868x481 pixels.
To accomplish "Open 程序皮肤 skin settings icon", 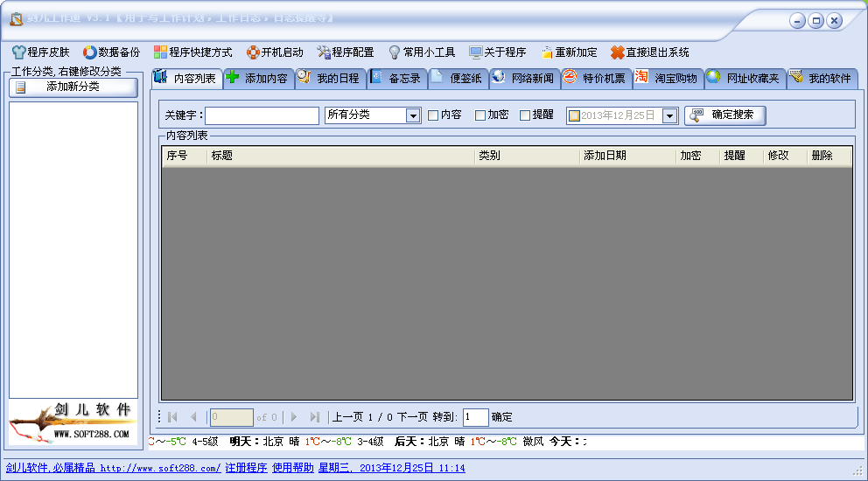I will pyautogui.click(x=19, y=52).
